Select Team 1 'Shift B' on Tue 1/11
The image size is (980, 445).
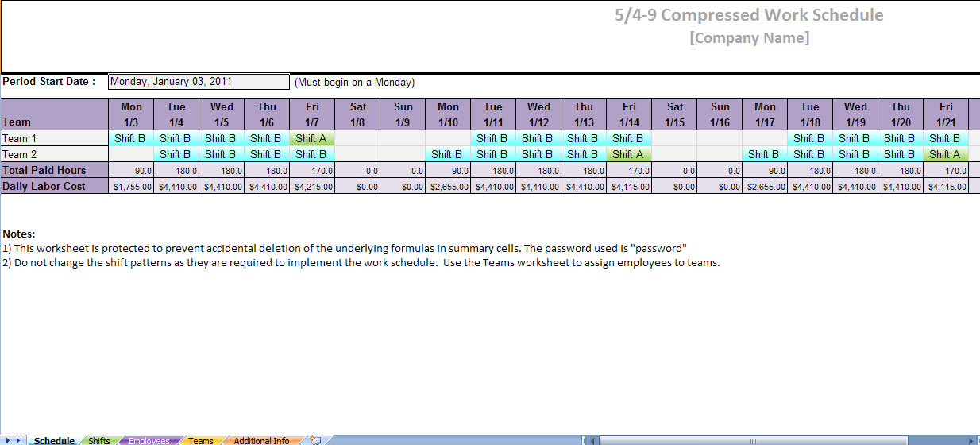[493, 138]
